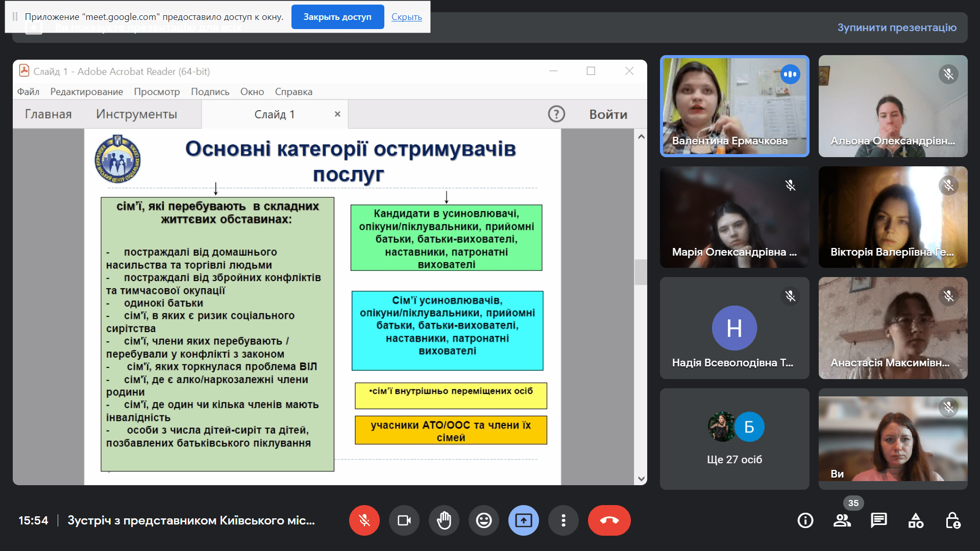The image size is (980, 551).
Task: Unmute the microphone in call controls
Action: [x=364, y=520]
